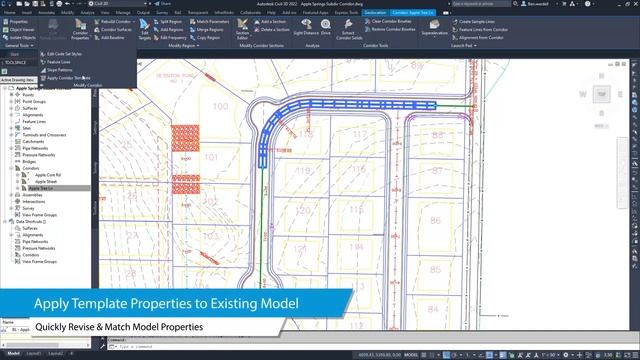This screenshot has height=360, width=640.
Task: Select Restore Corridor Bowties
Action: click(390, 29)
